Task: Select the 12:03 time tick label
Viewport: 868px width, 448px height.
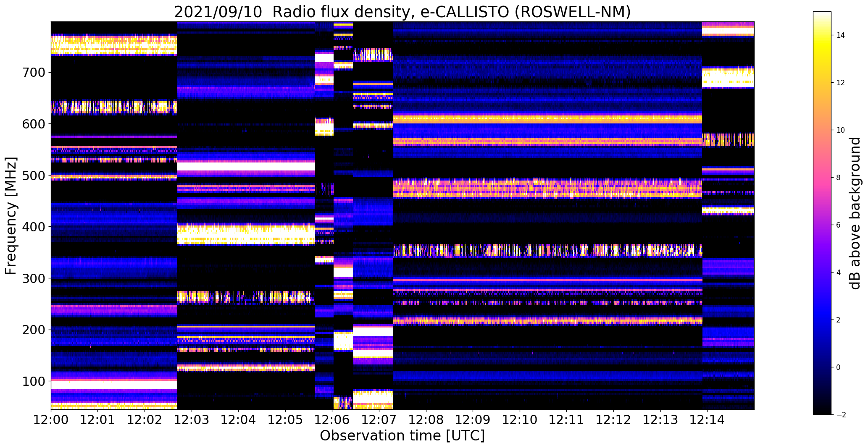Action: pos(192,419)
